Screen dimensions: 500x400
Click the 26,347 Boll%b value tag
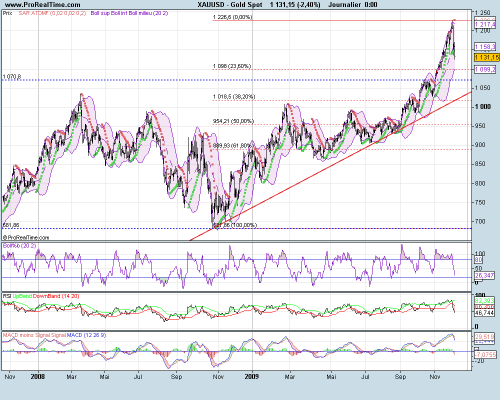click(x=484, y=275)
